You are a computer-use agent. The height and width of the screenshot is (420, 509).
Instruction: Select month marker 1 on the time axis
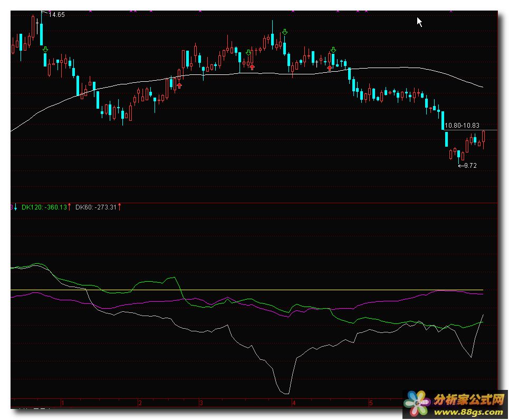[x=62, y=403]
